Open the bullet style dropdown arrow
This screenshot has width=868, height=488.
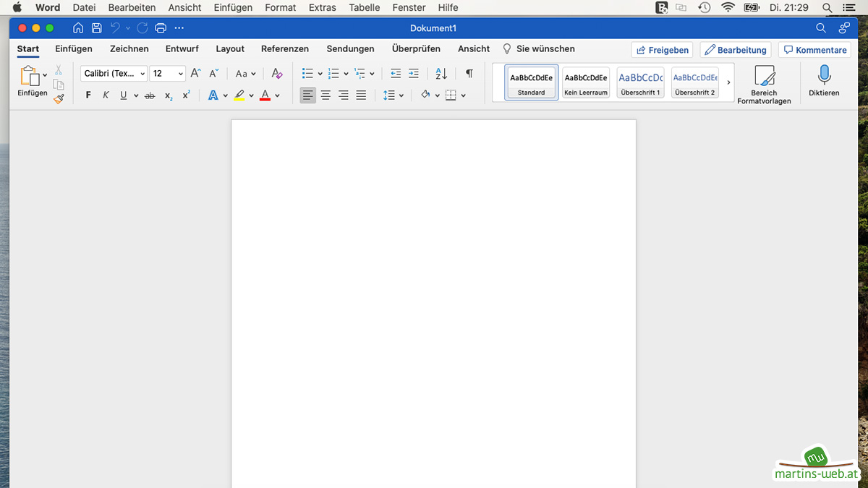pyautogui.click(x=320, y=74)
